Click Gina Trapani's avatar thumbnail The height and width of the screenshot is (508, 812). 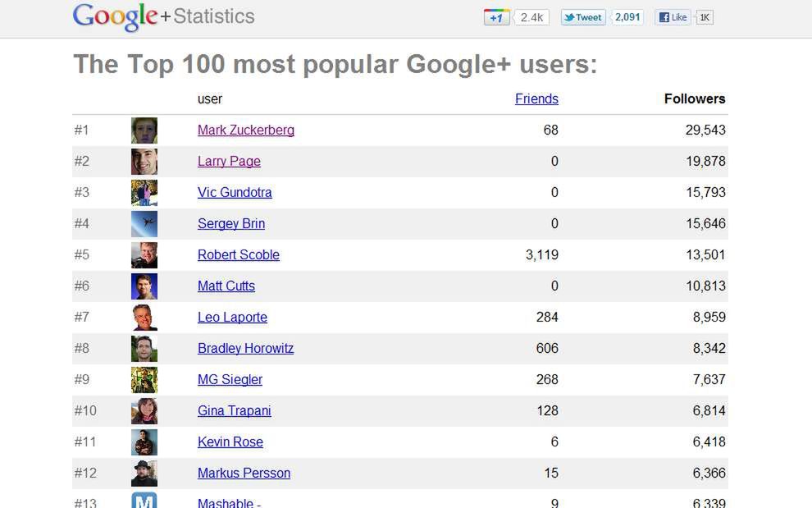(144, 410)
